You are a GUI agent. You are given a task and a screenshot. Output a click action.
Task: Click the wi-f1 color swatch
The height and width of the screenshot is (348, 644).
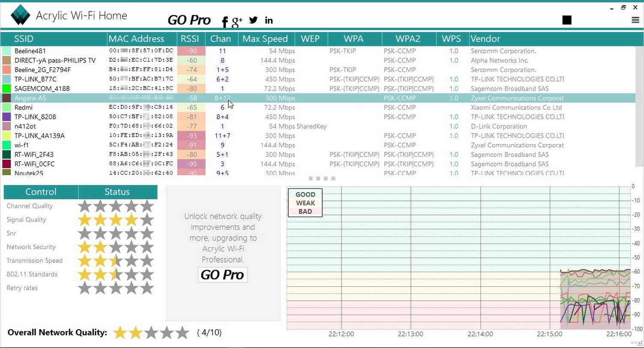tap(6, 145)
